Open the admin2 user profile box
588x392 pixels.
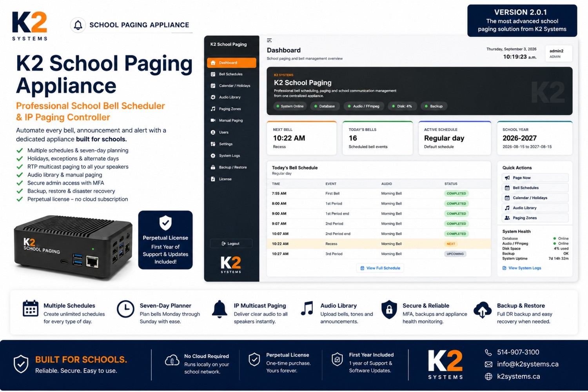(x=559, y=54)
